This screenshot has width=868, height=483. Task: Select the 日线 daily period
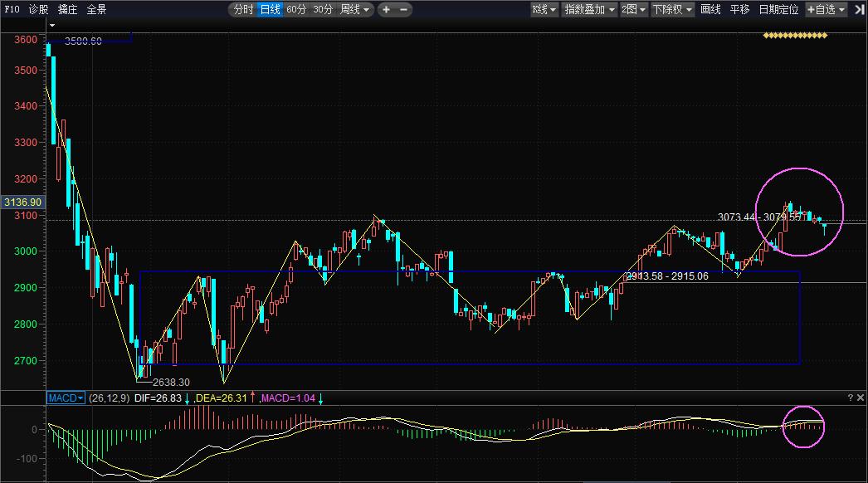(x=270, y=10)
